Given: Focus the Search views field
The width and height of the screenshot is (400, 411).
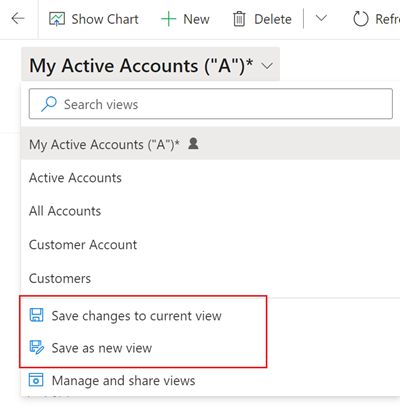Looking at the screenshot, I should (211, 104).
